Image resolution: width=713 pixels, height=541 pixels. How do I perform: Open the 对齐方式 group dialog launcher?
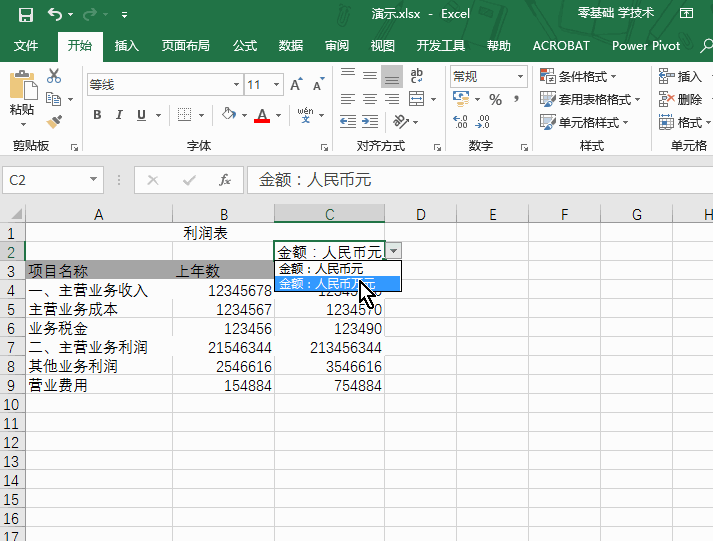(437, 147)
